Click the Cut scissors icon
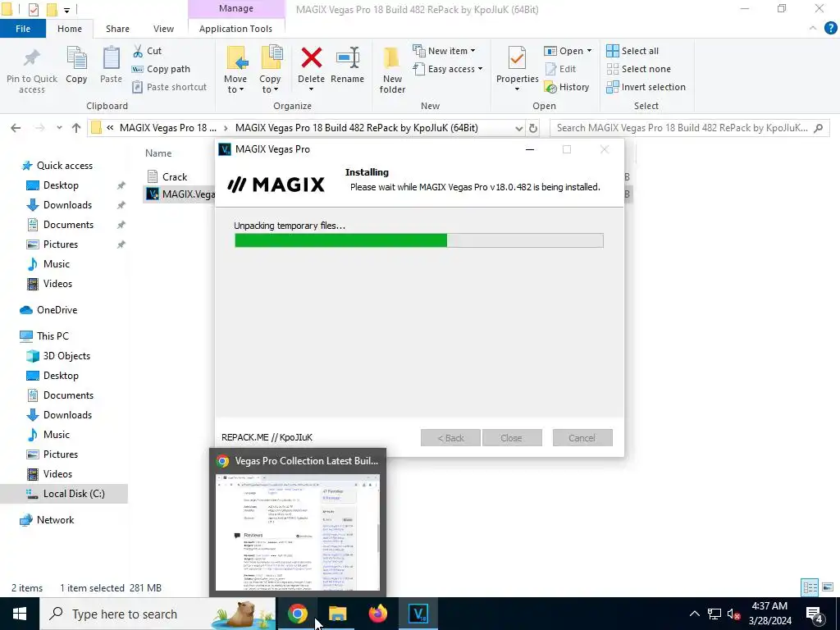840x630 pixels. [x=138, y=51]
